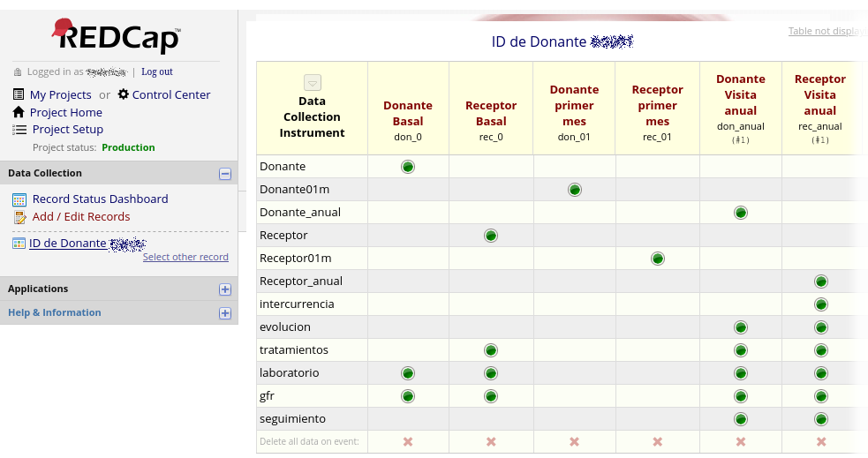Collapse the Data Collection section
The width and height of the screenshot is (868, 458).
225,174
